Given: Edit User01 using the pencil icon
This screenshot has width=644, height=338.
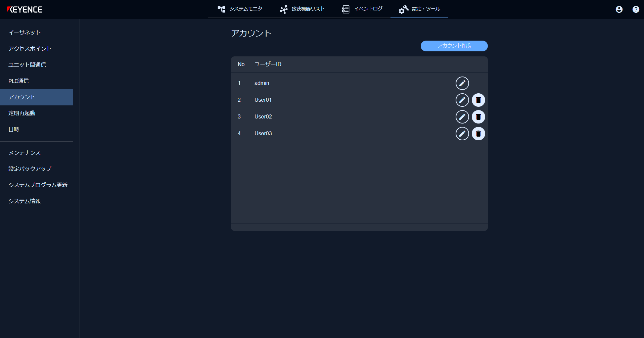Looking at the screenshot, I should (462, 100).
